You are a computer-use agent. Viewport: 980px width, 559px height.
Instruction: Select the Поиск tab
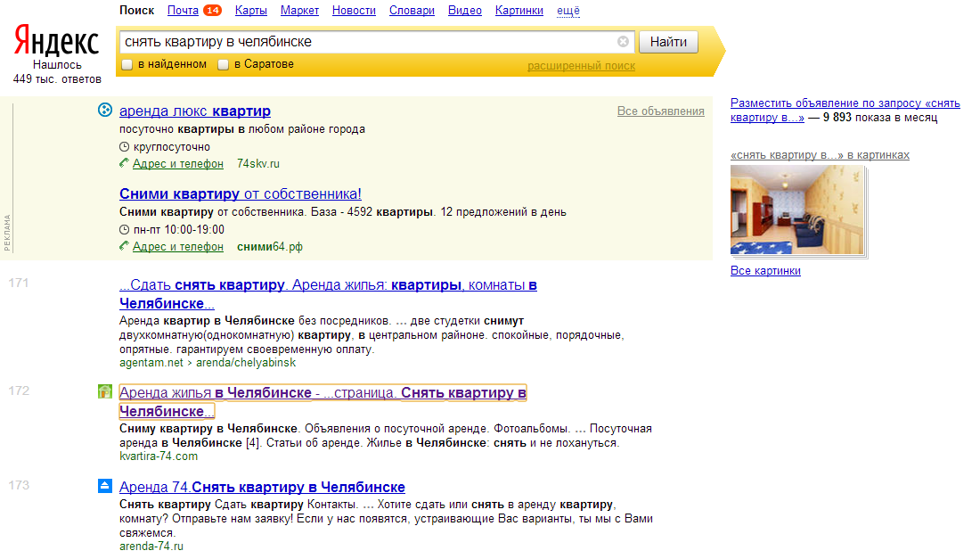(x=137, y=10)
